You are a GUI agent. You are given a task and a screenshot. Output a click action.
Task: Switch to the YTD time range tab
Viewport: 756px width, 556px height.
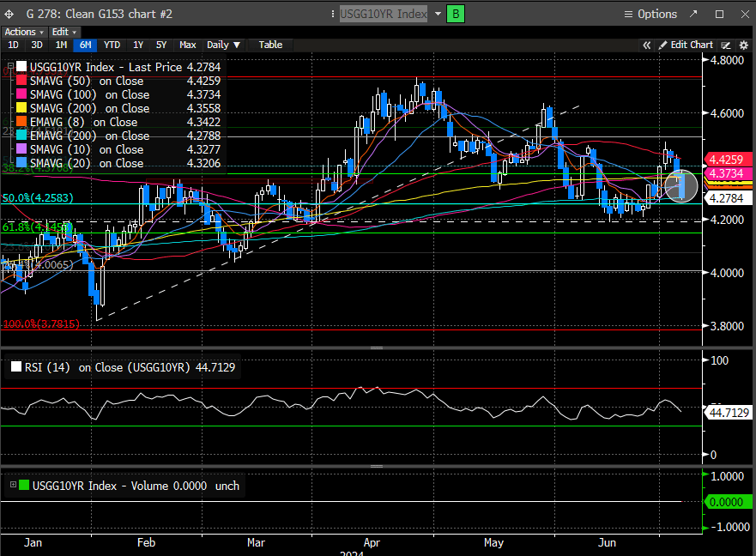point(112,45)
